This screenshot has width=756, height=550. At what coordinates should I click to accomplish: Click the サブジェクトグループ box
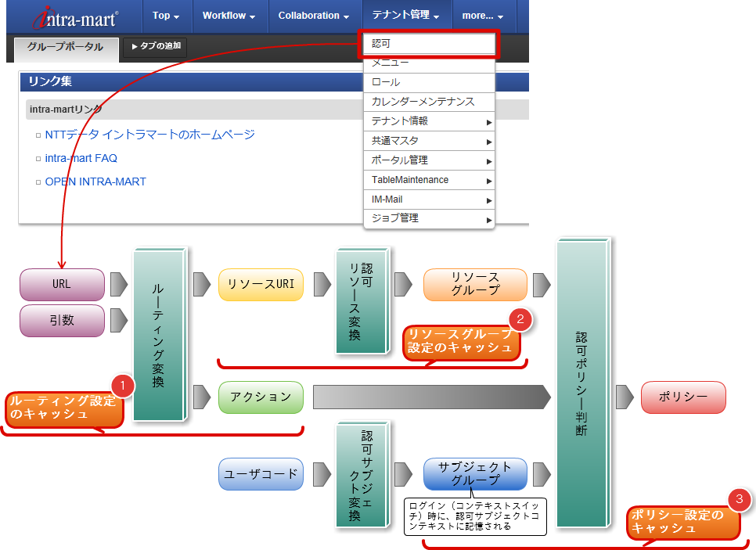475,474
